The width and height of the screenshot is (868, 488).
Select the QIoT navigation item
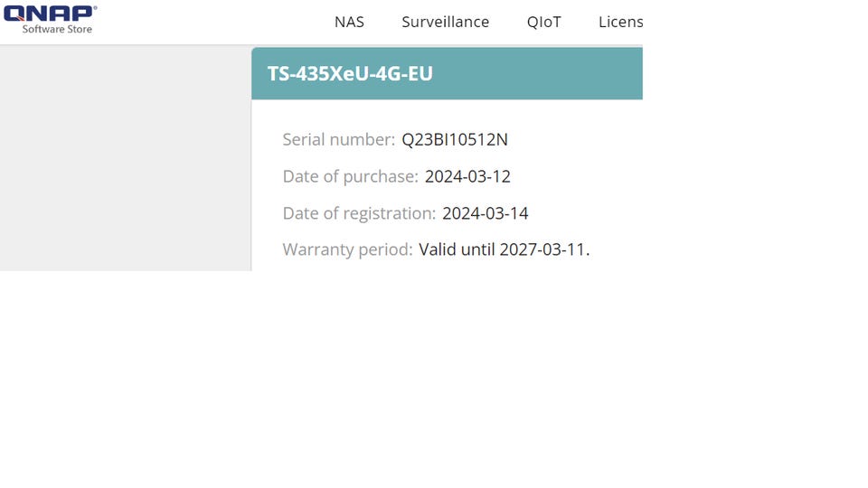tap(543, 22)
